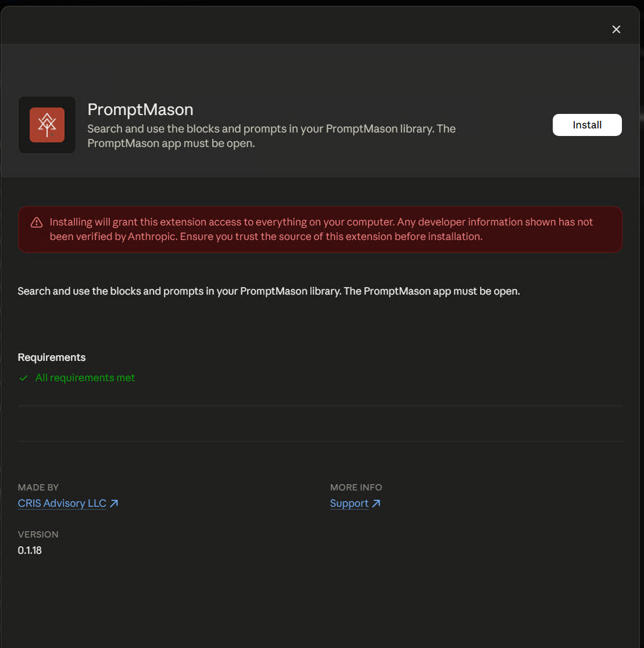Open the CRIS Advisory LLC developer link

62,503
